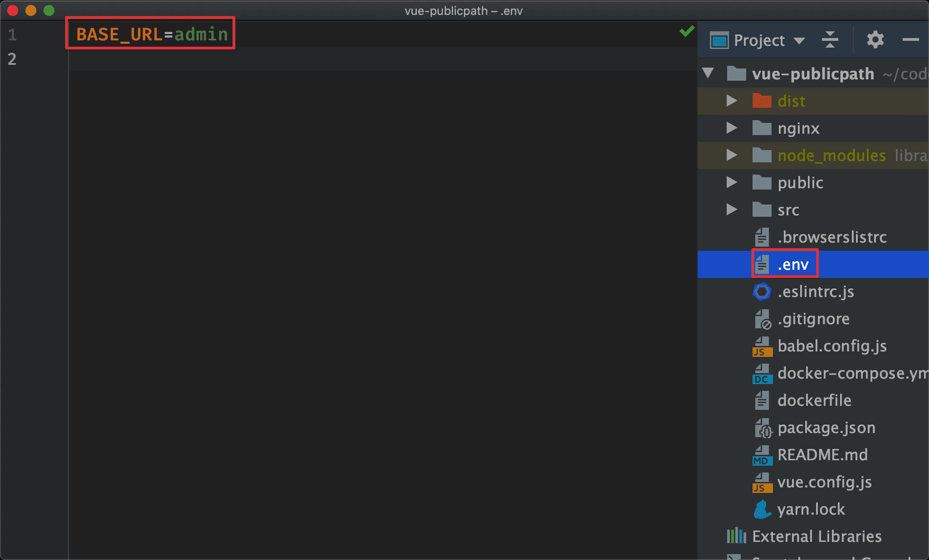The height and width of the screenshot is (560, 929).
Task: Select the src folder icon
Action: 762,209
